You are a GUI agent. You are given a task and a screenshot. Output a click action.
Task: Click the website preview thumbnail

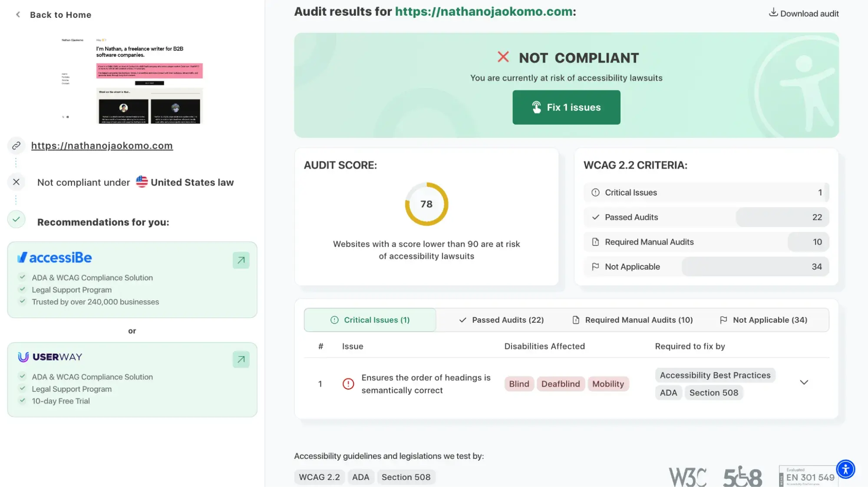point(132,81)
